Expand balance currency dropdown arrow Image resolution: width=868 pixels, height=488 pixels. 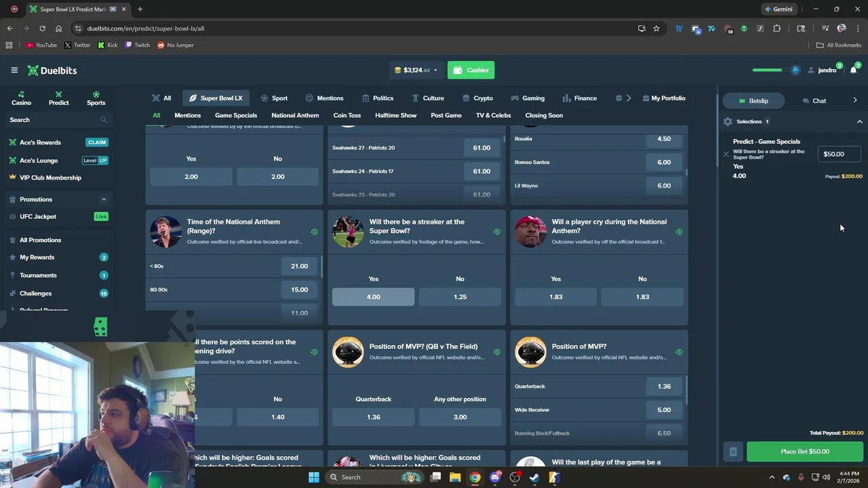pos(435,70)
